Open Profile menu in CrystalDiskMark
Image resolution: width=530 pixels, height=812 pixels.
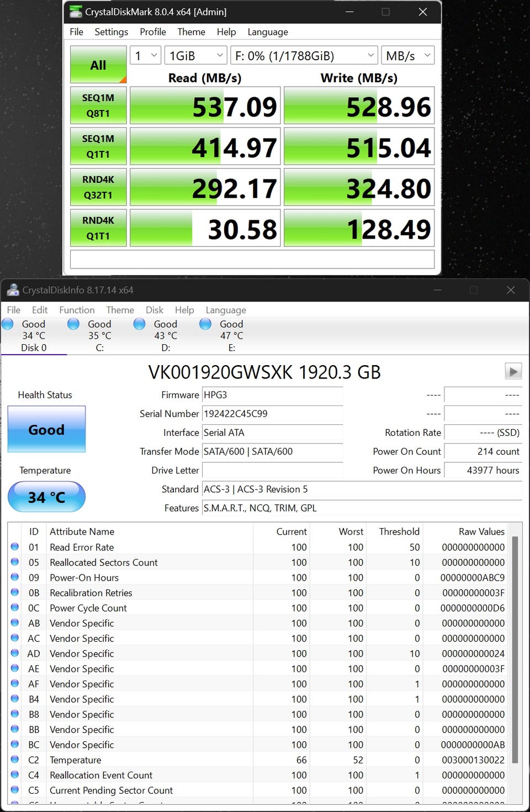click(x=153, y=32)
